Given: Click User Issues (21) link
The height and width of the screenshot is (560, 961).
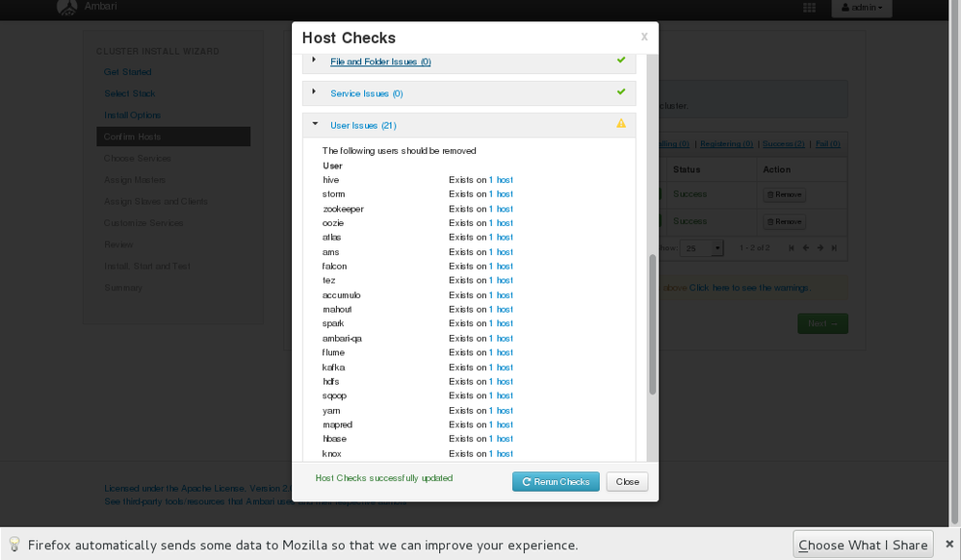Looking at the screenshot, I should (363, 125).
